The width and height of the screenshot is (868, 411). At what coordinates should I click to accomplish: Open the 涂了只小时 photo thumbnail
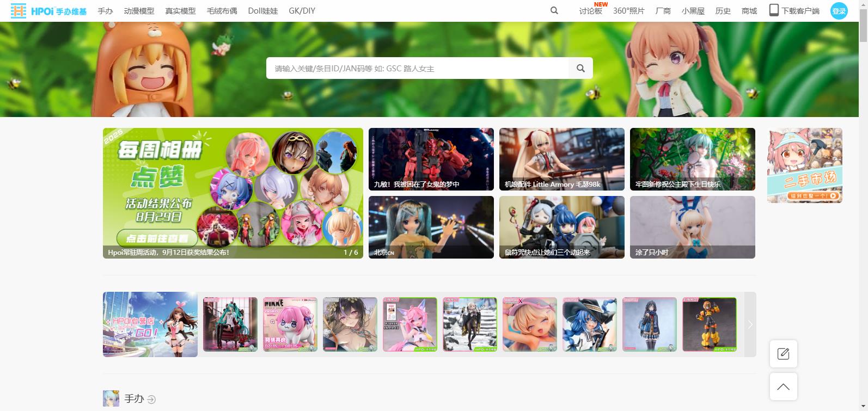[x=692, y=227]
